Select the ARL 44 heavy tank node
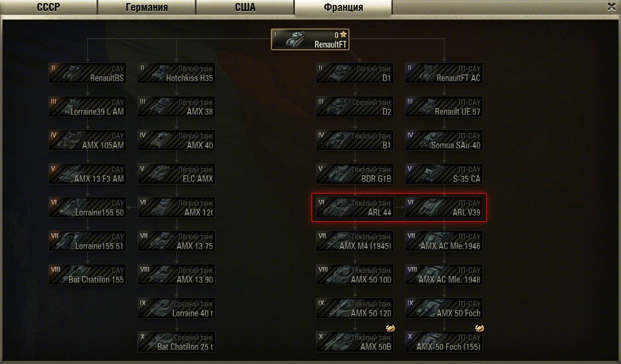621x364 pixels. 355,208
